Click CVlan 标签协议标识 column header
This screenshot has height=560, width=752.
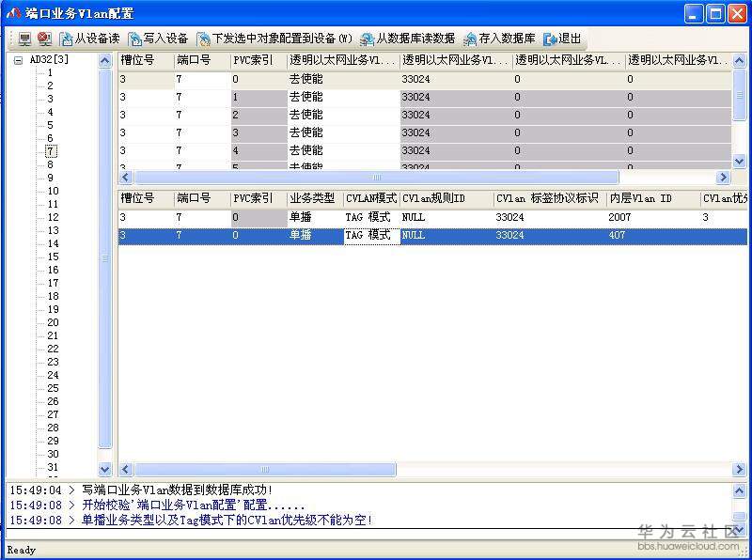(x=550, y=198)
